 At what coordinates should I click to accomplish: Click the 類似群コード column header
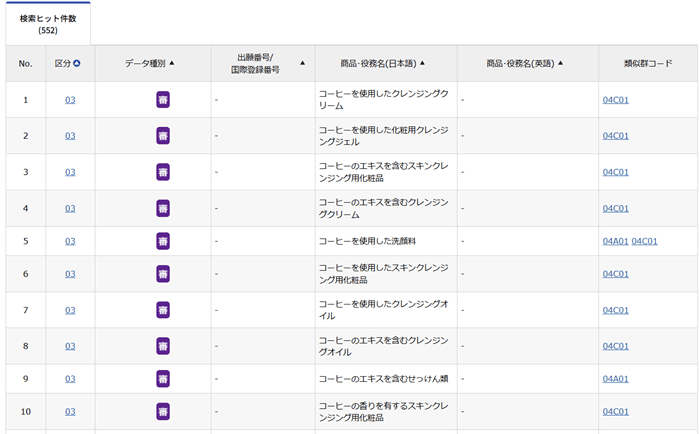(x=648, y=63)
